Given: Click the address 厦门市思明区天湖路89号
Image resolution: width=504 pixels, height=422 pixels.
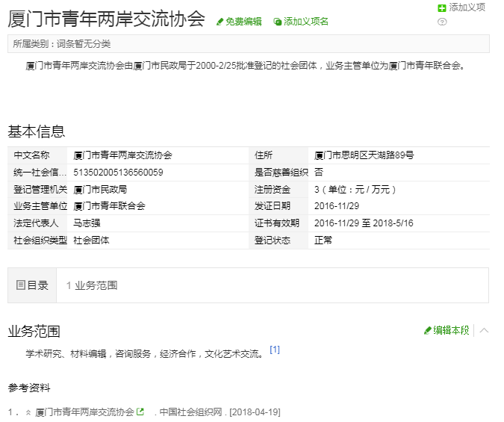Looking at the screenshot, I should (364, 155).
